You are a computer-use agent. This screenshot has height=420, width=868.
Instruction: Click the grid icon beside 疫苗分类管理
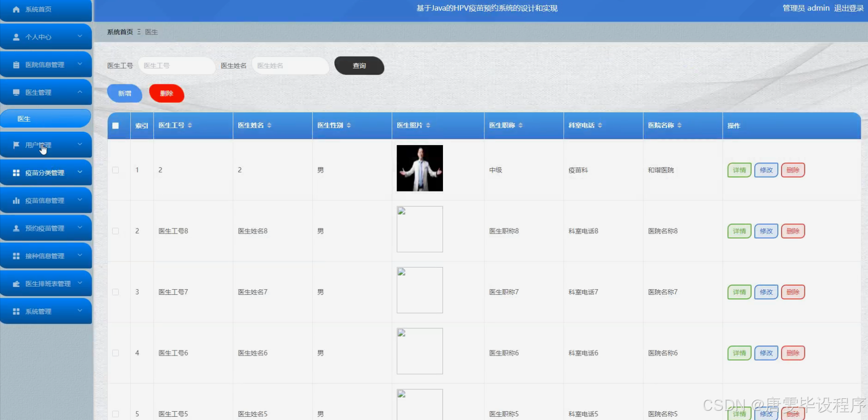(16, 173)
